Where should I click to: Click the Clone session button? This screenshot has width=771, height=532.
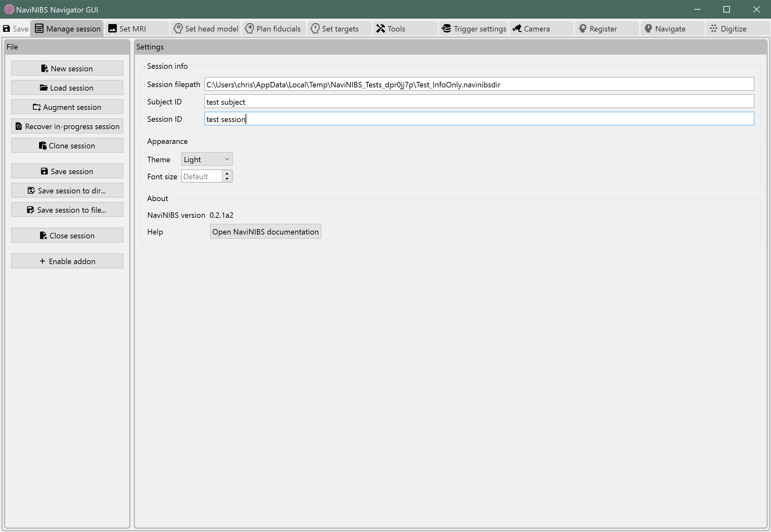point(67,146)
